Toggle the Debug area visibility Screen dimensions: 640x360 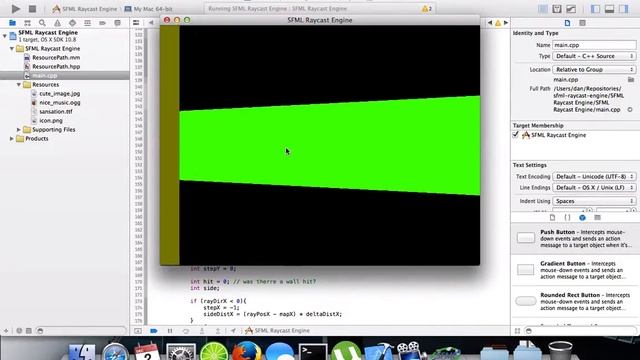(609, 9)
